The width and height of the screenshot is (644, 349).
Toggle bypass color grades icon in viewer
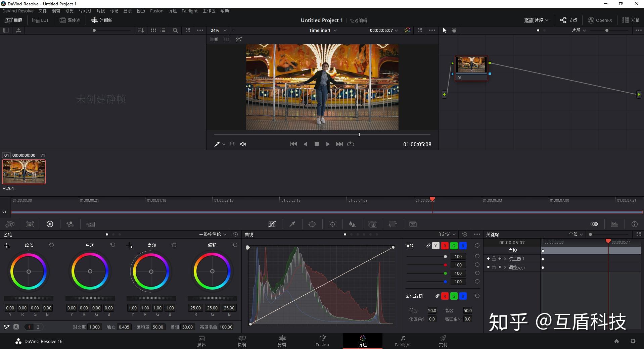(407, 30)
